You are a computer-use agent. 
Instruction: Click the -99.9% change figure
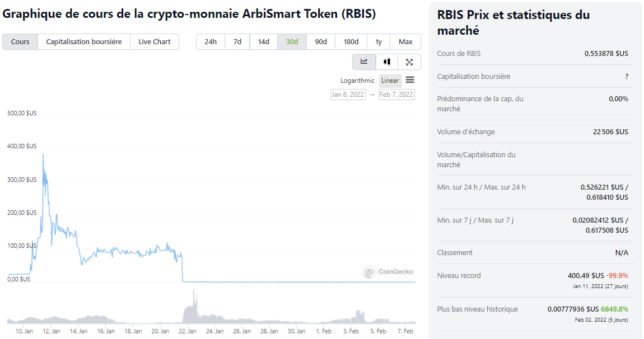coord(617,275)
